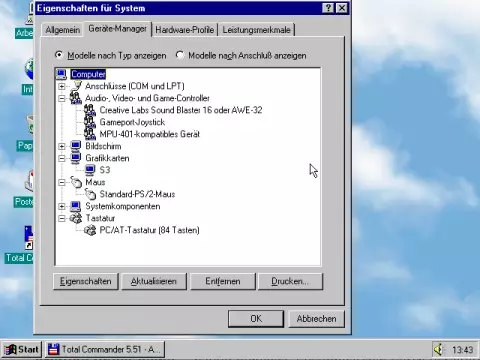Switch to Total Commander 5.51 taskbar button
The width and height of the screenshot is (480, 360).
[x=105, y=349]
